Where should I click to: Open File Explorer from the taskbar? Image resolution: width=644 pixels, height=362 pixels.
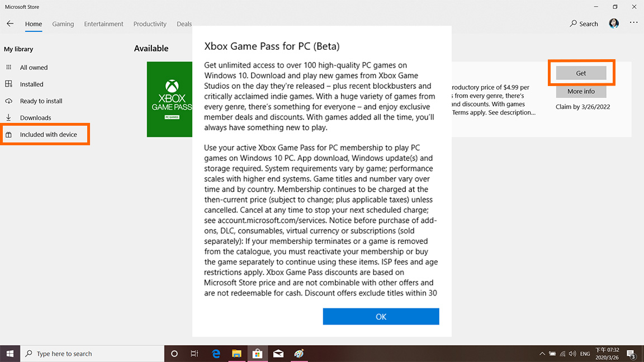coord(236,354)
